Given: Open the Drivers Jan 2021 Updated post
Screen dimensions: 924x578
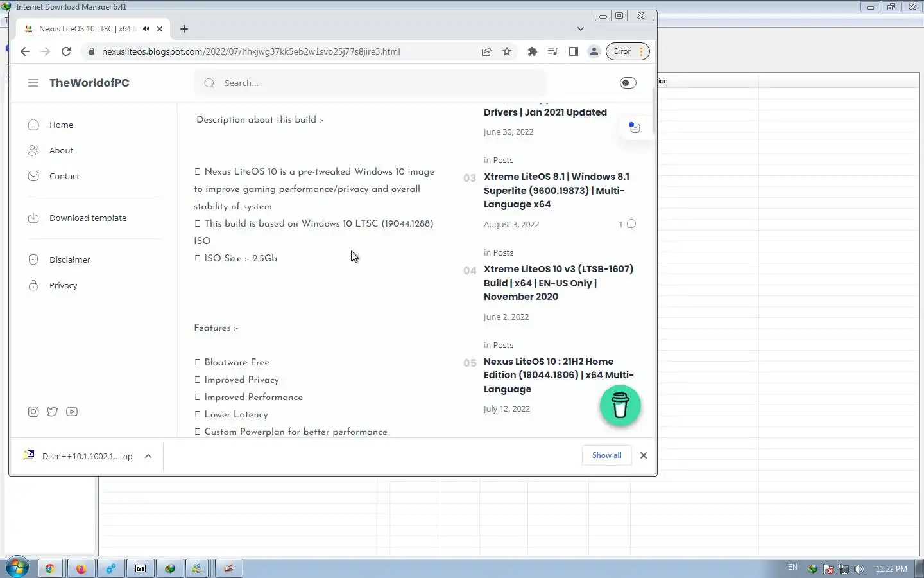Looking at the screenshot, I should 545,112.
